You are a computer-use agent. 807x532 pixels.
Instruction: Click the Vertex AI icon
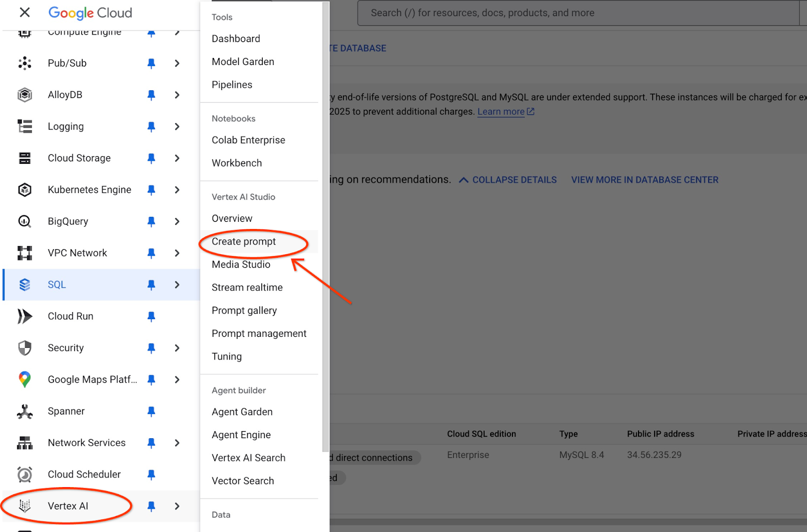(25, 506)
